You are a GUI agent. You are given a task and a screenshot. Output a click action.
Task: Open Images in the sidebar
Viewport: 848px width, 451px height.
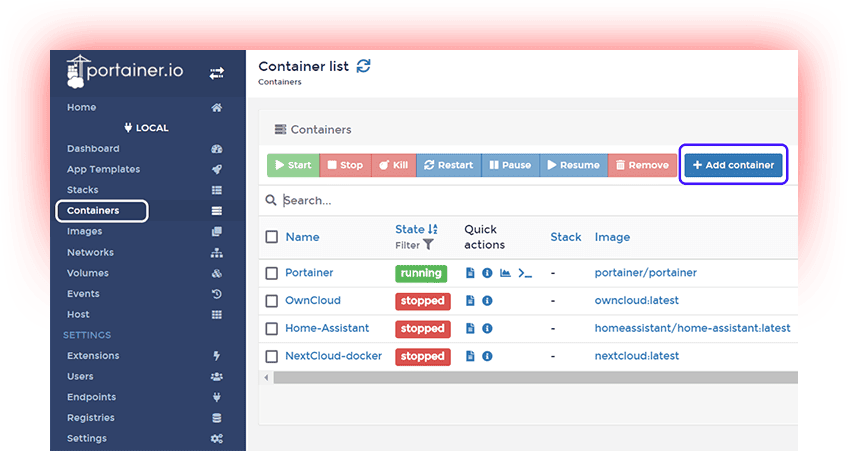(x=84, y=231)
